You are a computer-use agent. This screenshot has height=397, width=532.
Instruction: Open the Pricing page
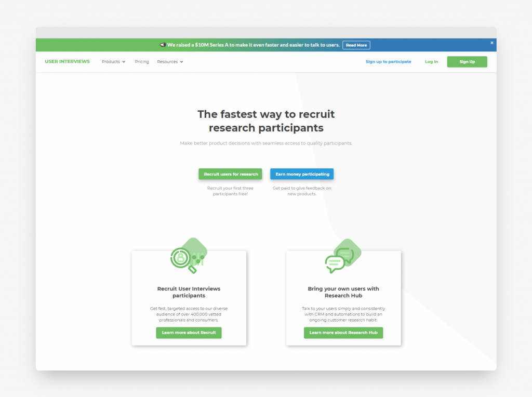(x=142, y=62)
